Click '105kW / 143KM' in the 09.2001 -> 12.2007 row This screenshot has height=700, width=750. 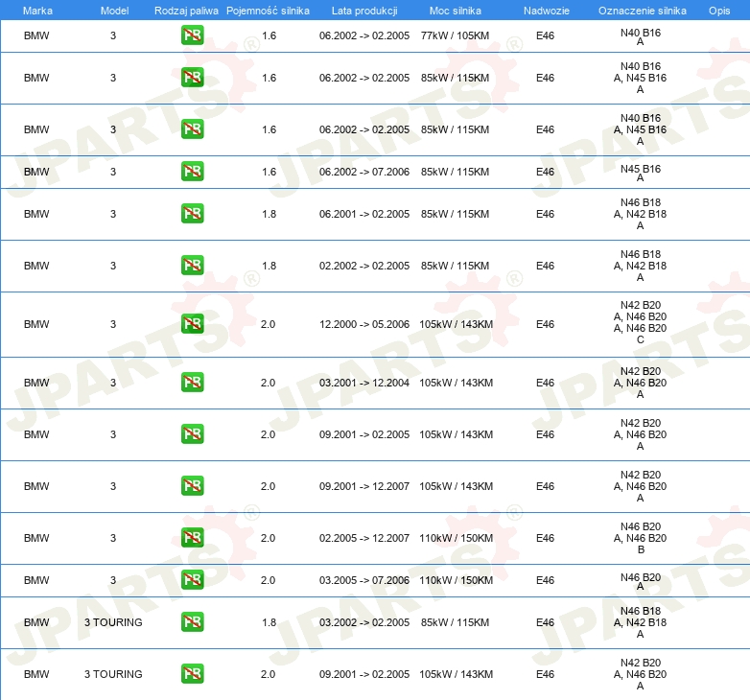pyautogui.click(x=457, y=486)
